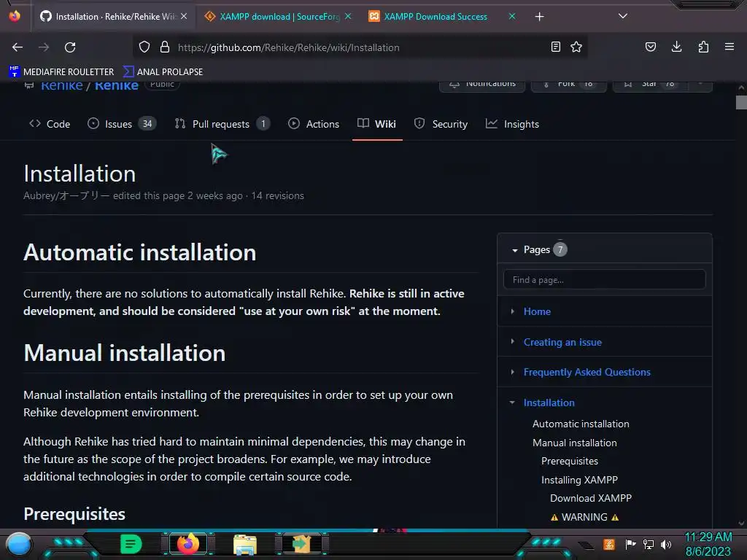This screenshot has height=560, width=747.
Task: Click the page vertical scrollbar thumb
Action: click(741, 102)
